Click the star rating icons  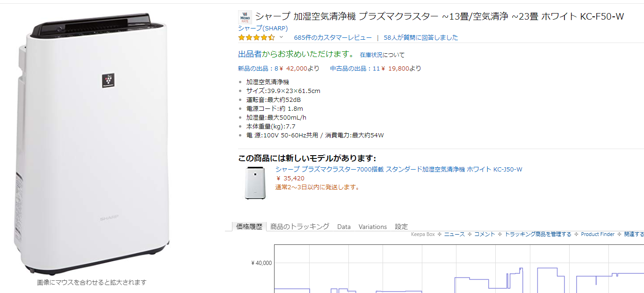(x=256, y=37)
